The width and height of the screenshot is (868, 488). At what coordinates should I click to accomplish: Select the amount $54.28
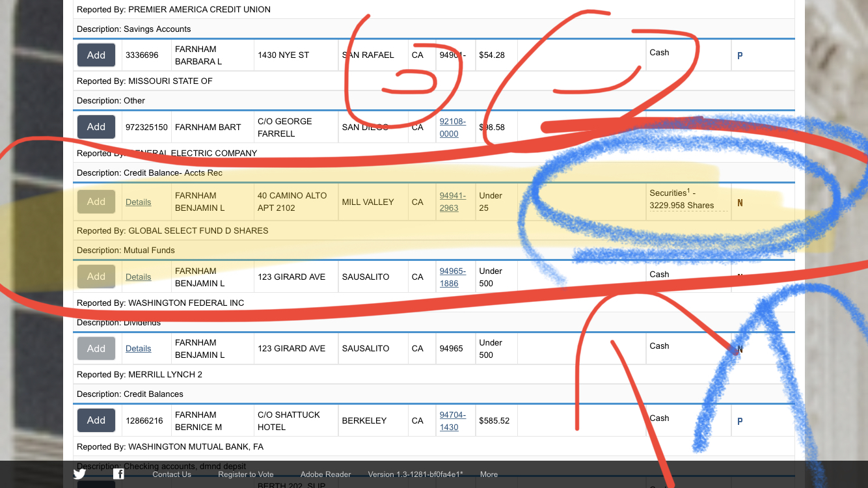492,55
